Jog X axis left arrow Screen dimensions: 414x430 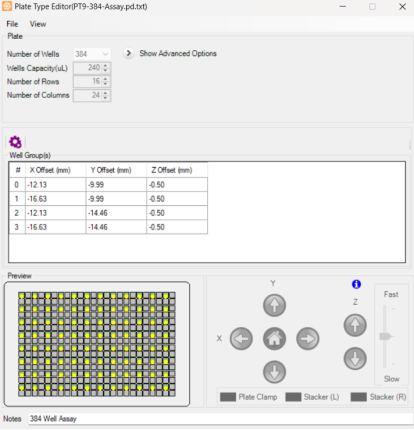pos(241,339)
